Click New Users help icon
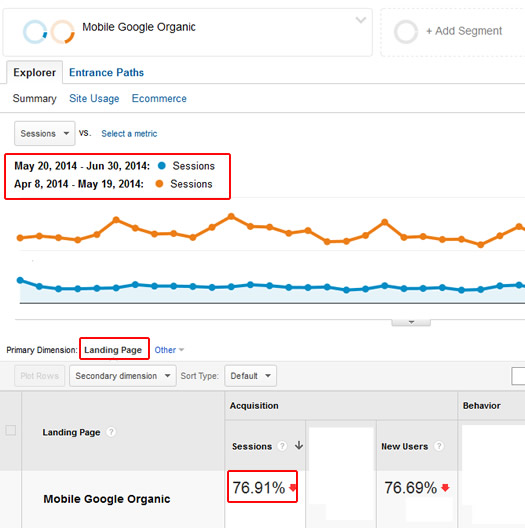This screenshot has height=528, width=525. (x=439, y=446)
